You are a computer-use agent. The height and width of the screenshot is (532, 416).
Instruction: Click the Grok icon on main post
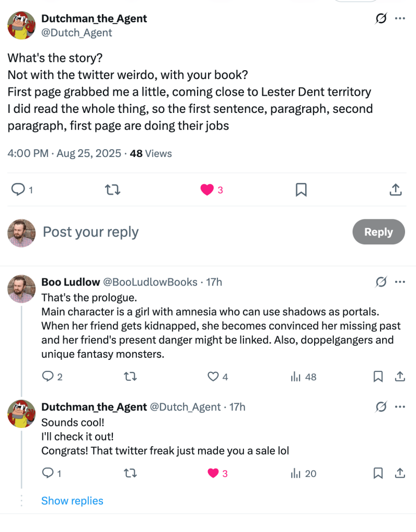coord(381,19)
